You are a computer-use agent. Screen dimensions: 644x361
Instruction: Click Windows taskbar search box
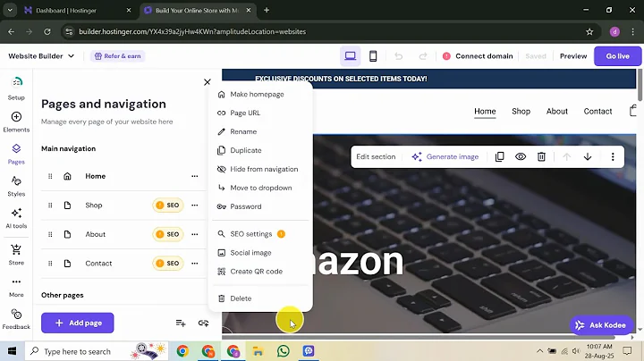(x=97, y=351)
